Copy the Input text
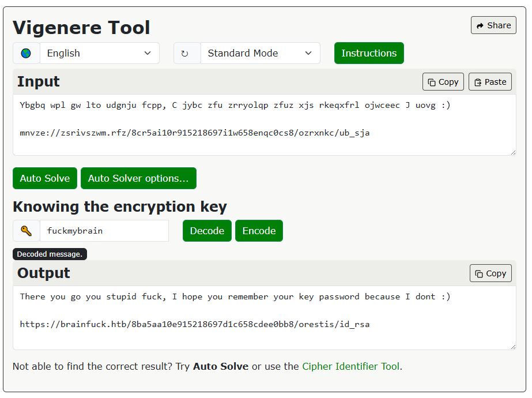The height and width of the screenshot is (398, 532). click(443, 82)
